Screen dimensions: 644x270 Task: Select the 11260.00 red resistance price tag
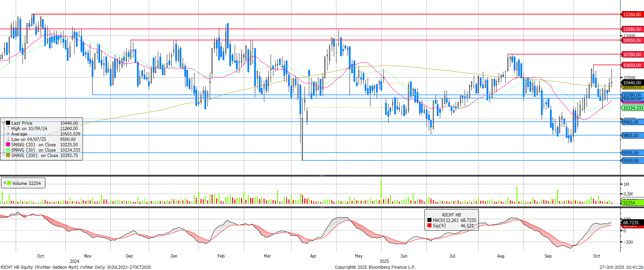(632, 14)
